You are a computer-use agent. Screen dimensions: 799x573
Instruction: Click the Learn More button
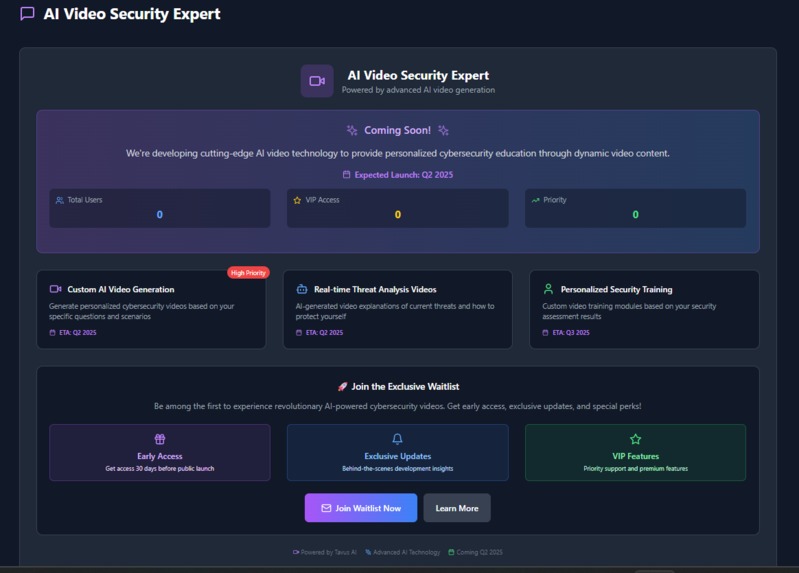457,508
